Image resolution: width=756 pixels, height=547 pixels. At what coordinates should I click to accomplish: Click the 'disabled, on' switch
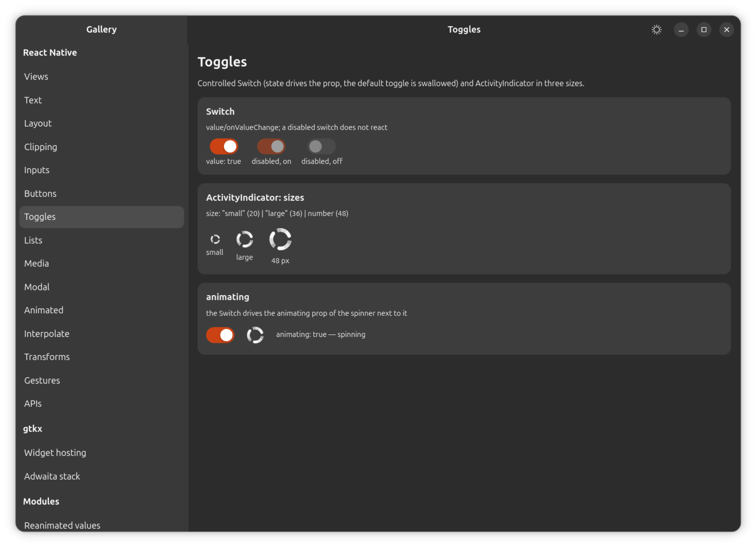271,146
